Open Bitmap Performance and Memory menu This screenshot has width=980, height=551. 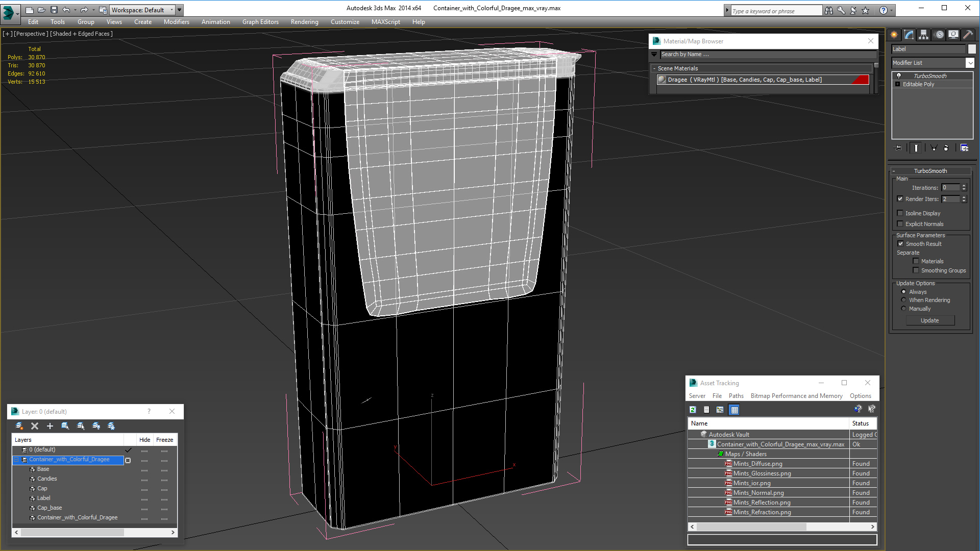click(796, 396)
